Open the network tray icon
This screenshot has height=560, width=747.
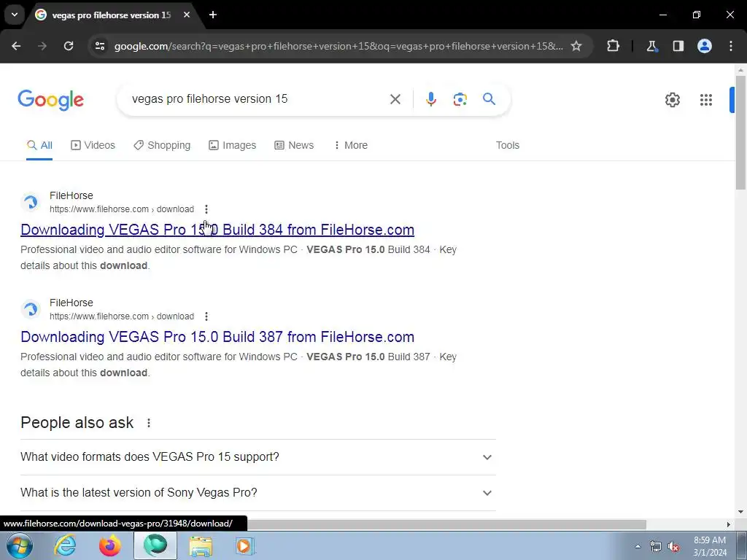click(x=656, y=547)
